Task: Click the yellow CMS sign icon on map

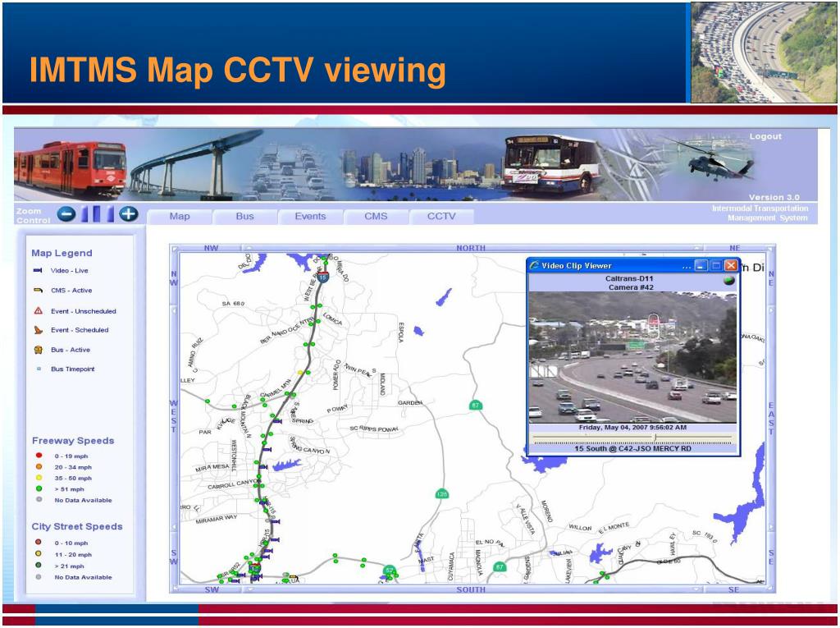Action: coord(294,577)
